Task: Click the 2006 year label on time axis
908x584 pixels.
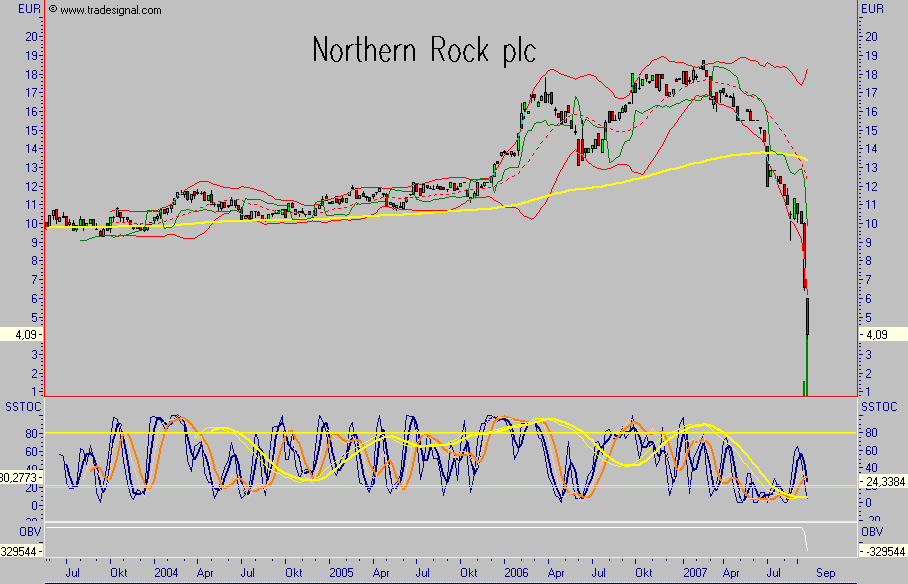Action: click(x=515, y=572)
